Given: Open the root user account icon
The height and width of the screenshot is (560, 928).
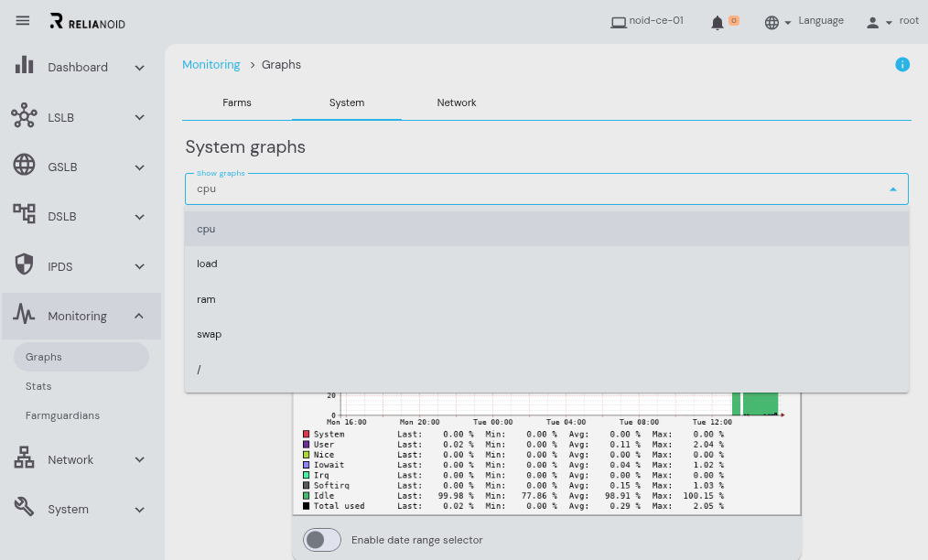Looking at the screenshot, I should [872, 23].
